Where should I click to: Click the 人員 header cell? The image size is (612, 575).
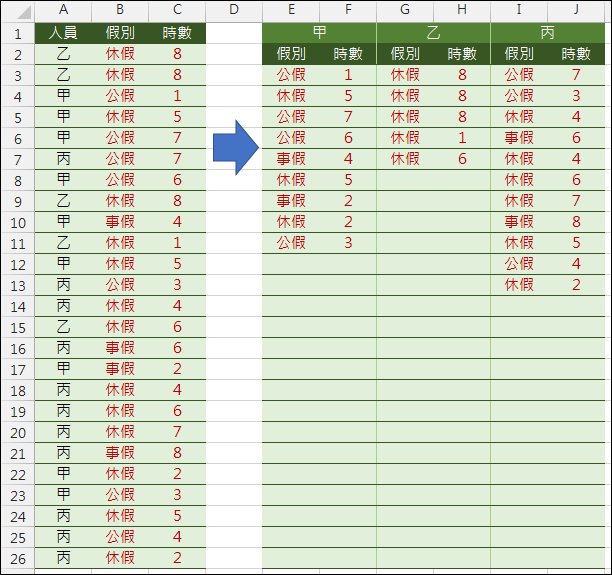[x=63, y=33]
